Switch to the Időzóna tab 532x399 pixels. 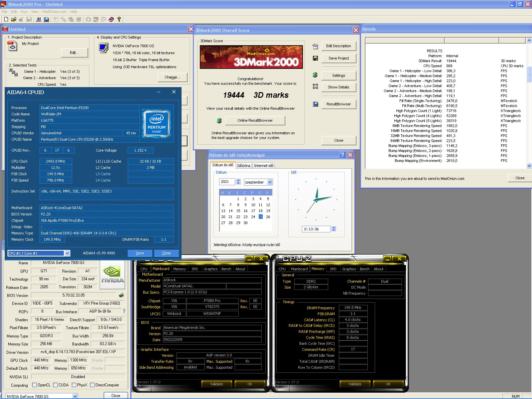point(243,165)
